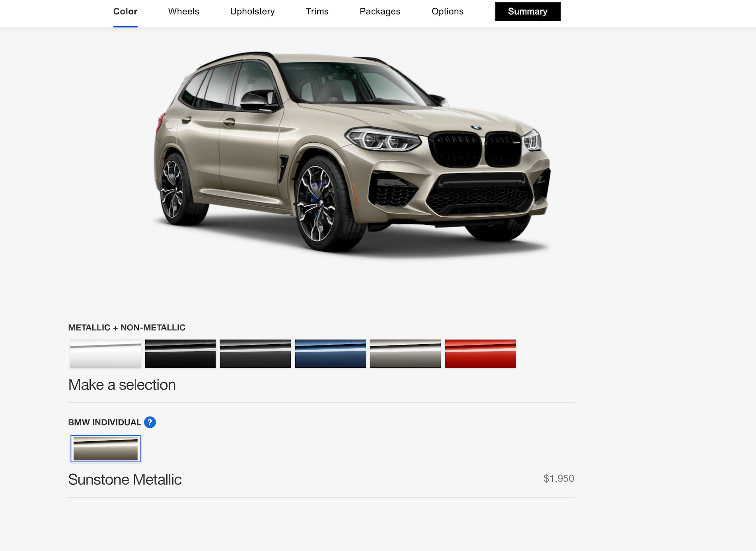Choose the solid black paint swatch
The height and width of the screenshot is (551, 756).
[180, 353]
